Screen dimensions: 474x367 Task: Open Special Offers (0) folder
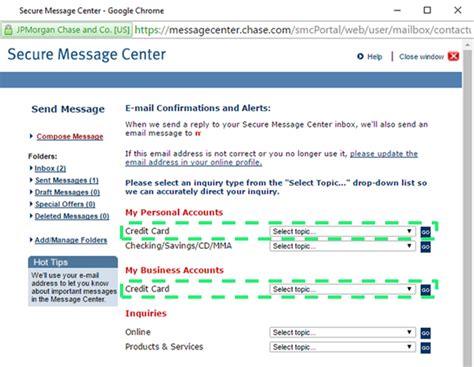65,204
